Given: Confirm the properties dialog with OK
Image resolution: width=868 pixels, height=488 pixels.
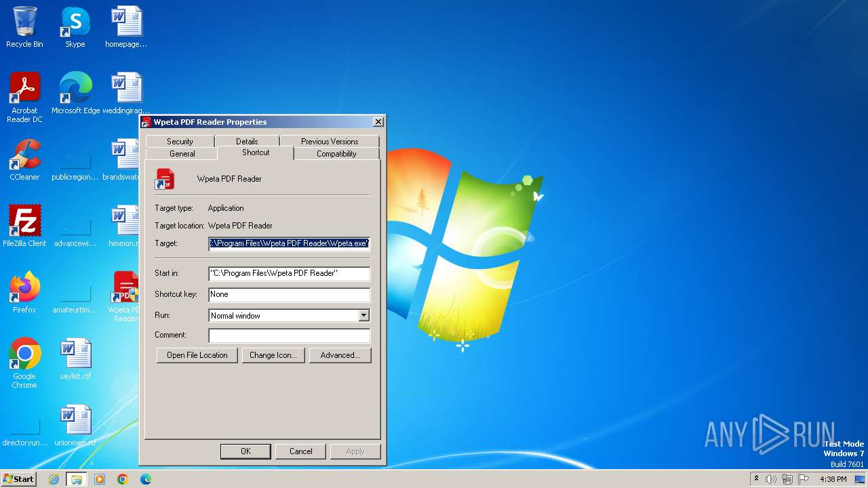Looking at the screenshot, I should (245, 451).
